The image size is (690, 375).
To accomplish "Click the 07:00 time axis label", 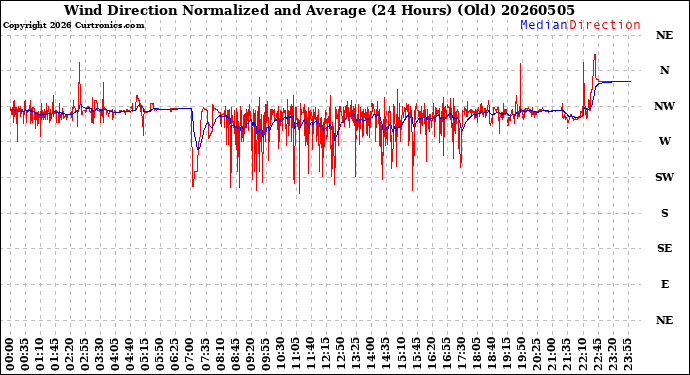I will tap(190, 354).
